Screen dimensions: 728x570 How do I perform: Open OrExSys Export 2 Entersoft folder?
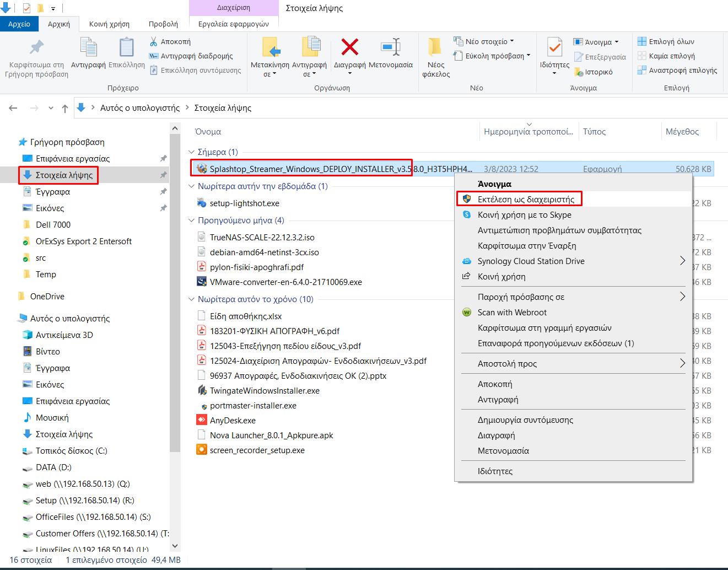tap(84, 241)
